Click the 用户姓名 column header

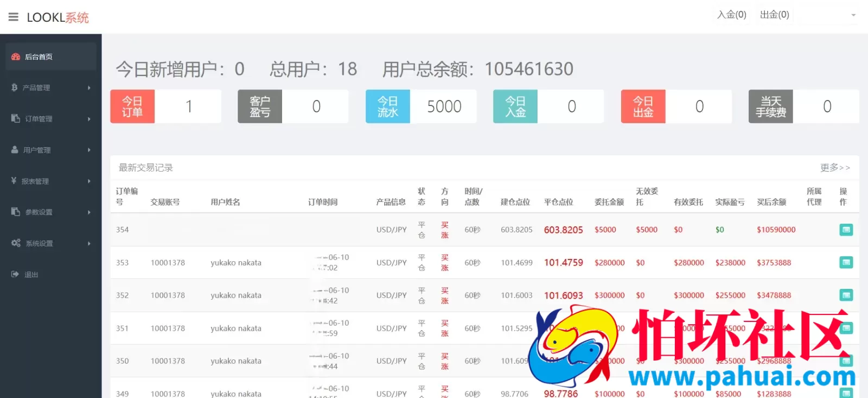[225, 202]
